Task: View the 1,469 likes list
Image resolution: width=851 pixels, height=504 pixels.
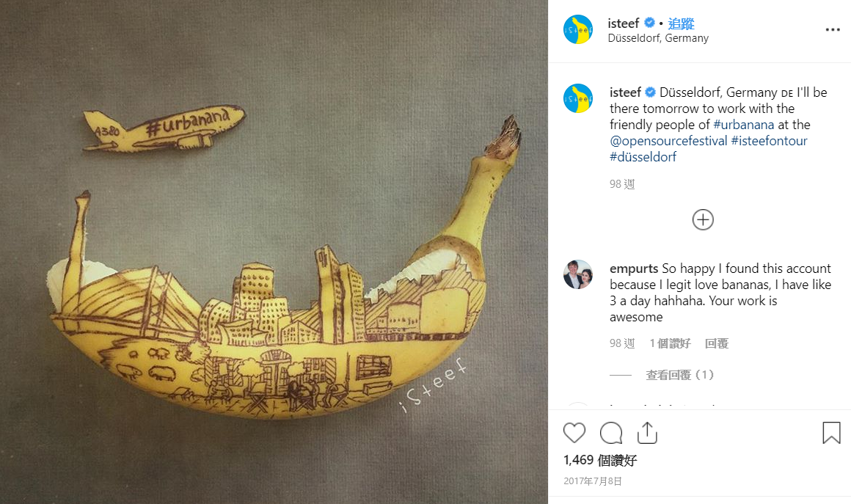Action: [x=600, y=460]
